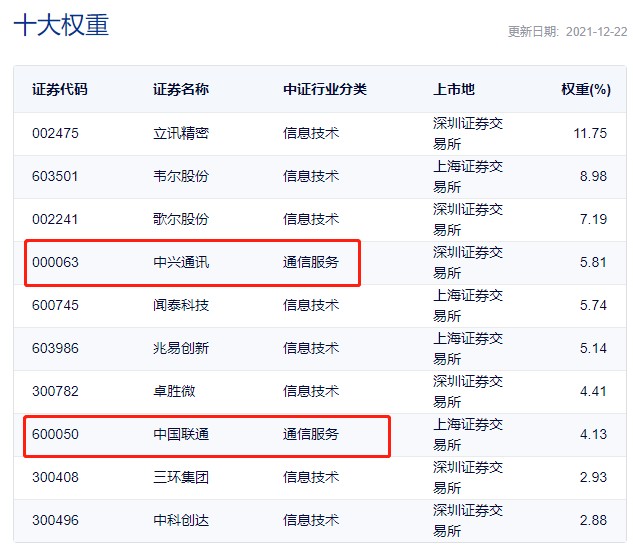Click 上海证券交易所 in the 600050 row

click(x=468, y=434)
